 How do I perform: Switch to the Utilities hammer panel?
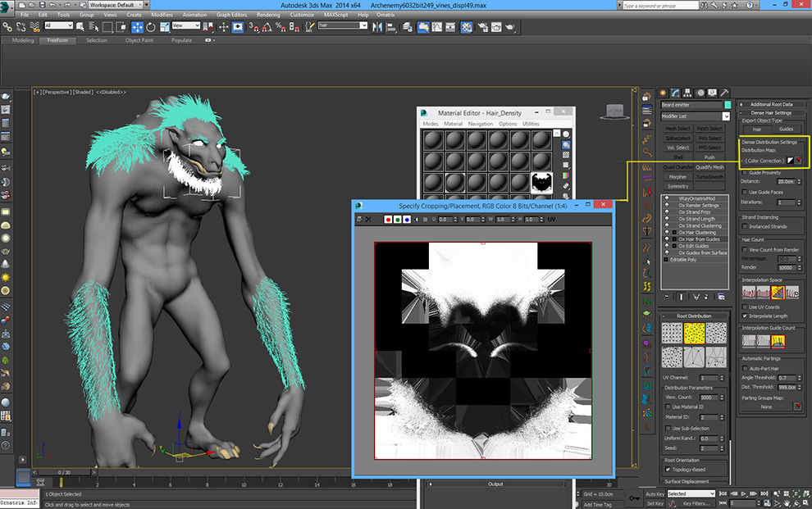(724, 93)
